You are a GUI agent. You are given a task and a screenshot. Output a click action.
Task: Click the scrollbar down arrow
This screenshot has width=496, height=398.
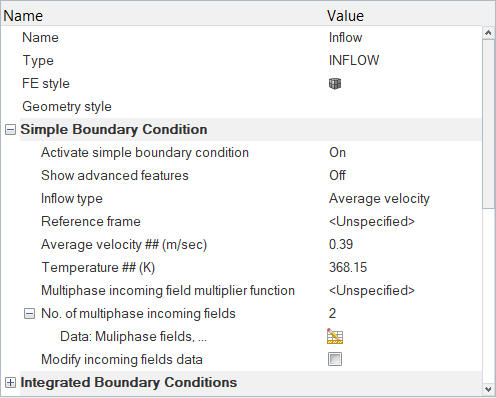pos(488,389)
